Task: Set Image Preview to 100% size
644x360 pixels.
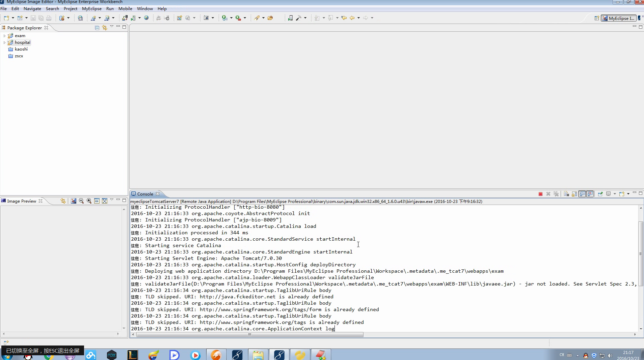Action: point(97,201)
